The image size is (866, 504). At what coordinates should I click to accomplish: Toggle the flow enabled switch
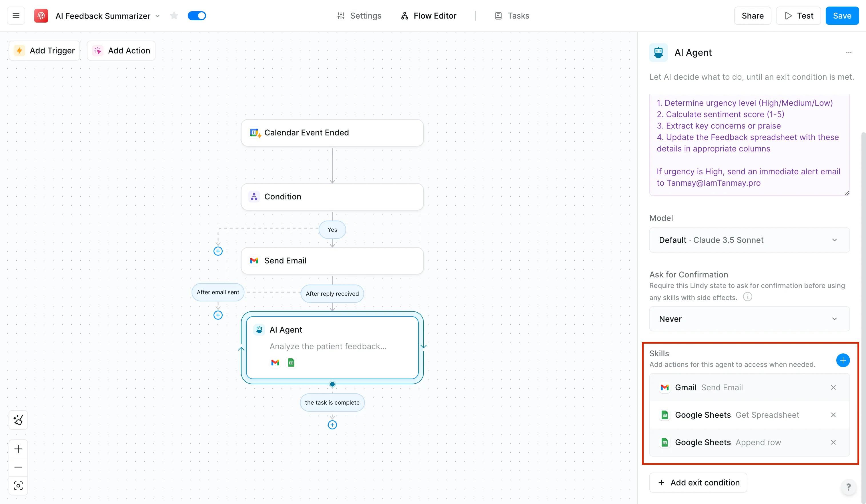[197, 16]
